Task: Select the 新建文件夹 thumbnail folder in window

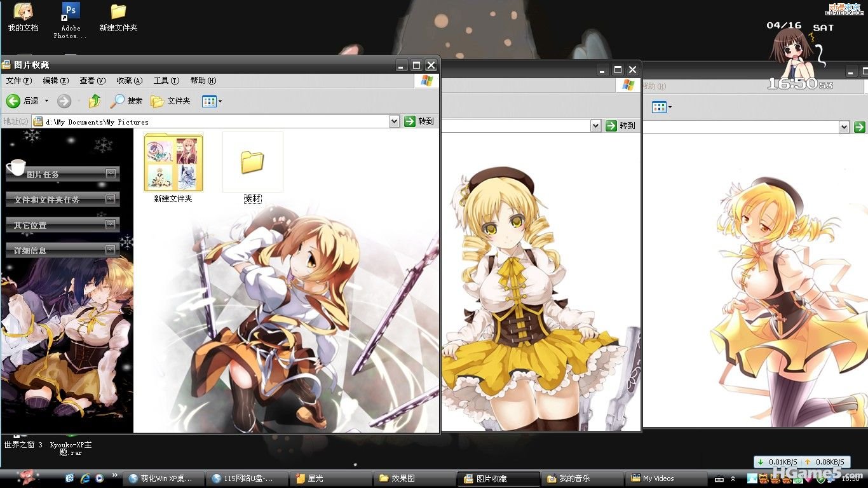Action: pos(173,163)
